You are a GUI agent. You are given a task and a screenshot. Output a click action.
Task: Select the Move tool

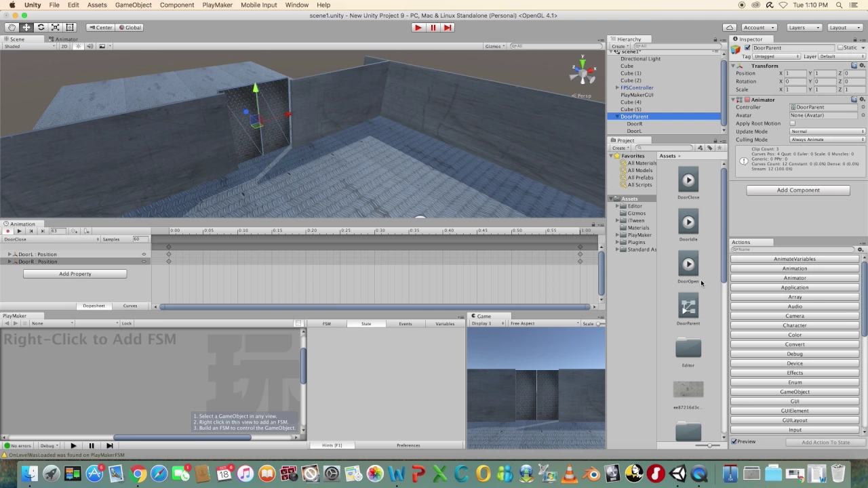point(26,27)
